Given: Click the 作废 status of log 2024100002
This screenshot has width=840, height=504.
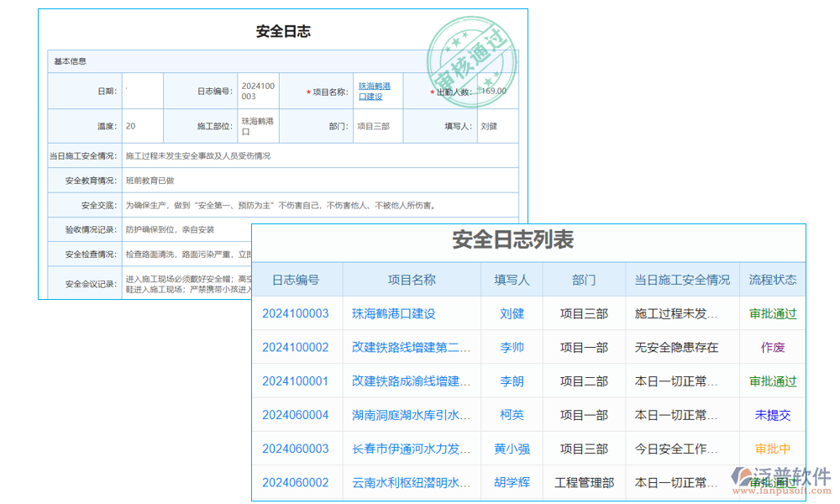Looking at the screenshot, I should [x=772, y=347].
